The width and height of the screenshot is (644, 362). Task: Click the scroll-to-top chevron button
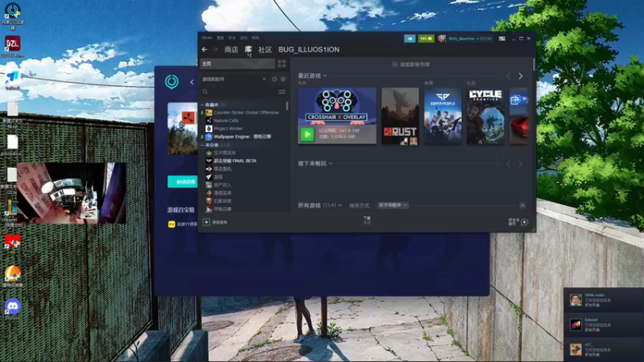pos(522,205)
